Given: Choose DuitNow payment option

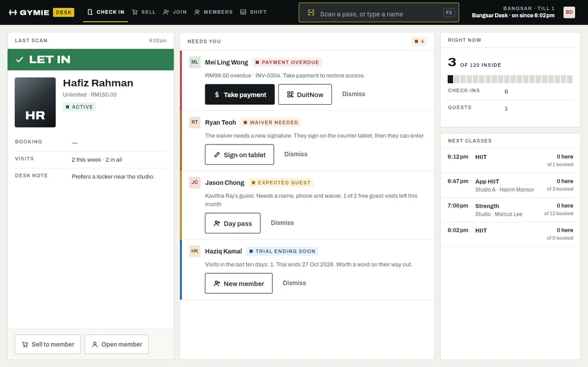Looking at the screenshot, I should 305,94.
